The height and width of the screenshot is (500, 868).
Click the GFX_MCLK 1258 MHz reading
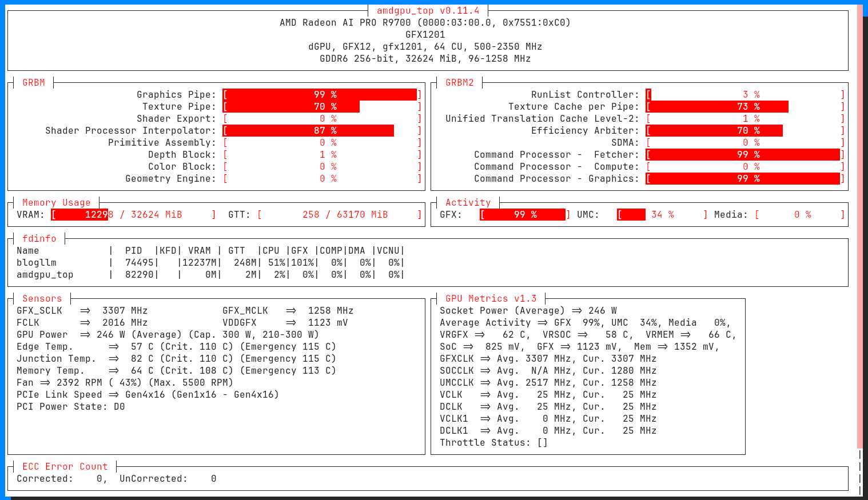(288, 310)
